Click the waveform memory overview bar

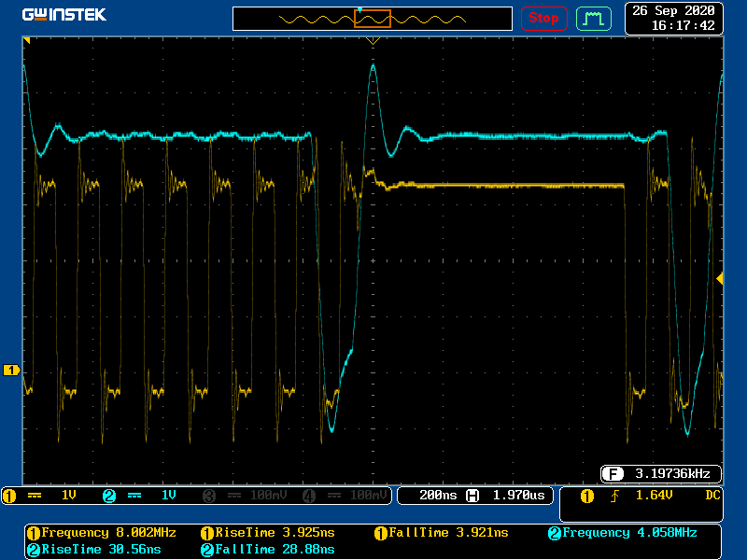click(x=372, y=19)
